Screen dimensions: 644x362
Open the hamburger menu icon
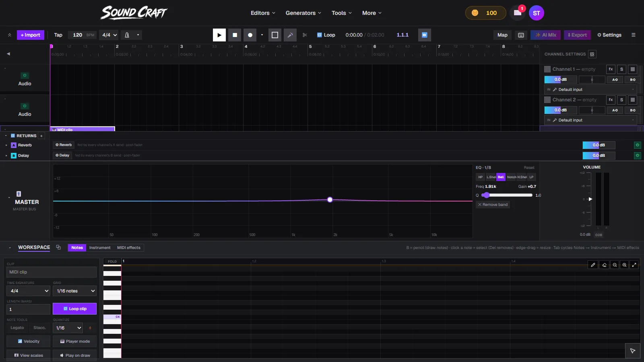tap(634, 35)
